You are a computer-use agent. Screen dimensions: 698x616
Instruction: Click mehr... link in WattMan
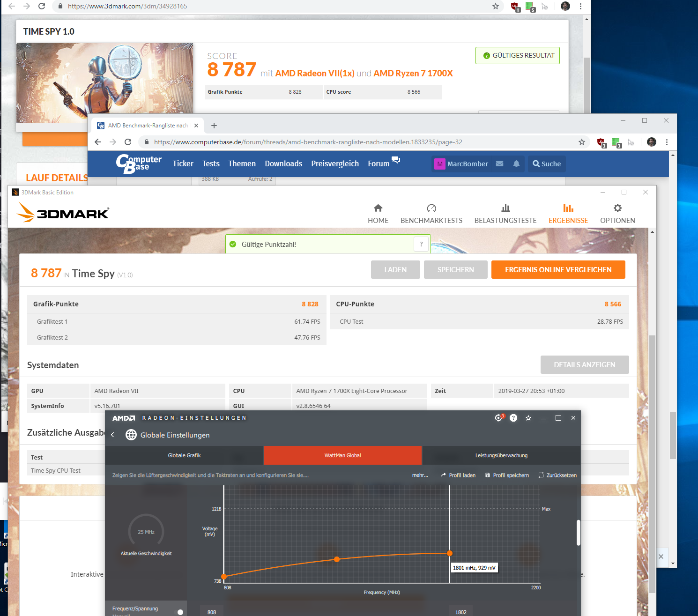coord(420,475)
